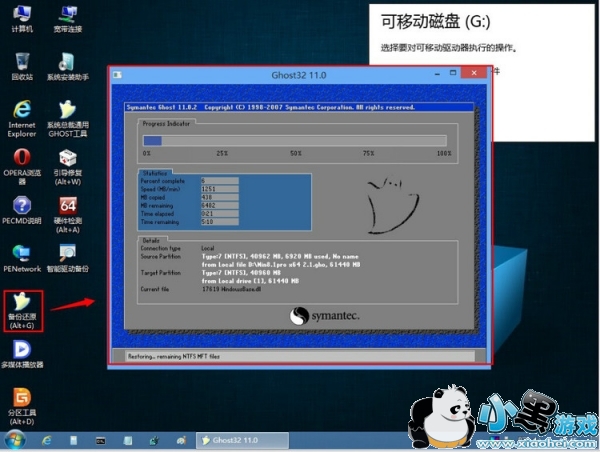Open the PECMD说明 help icon

click(22, 210)
